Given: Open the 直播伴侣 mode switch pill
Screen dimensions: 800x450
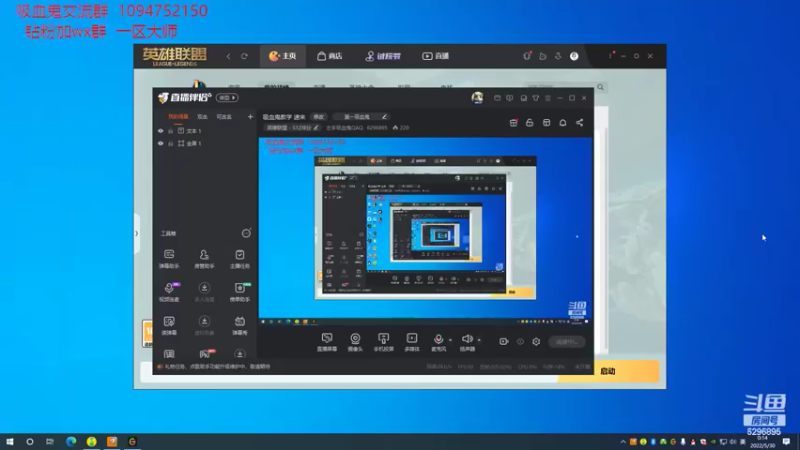Looking at the screenshot, I should pos(227,97).
